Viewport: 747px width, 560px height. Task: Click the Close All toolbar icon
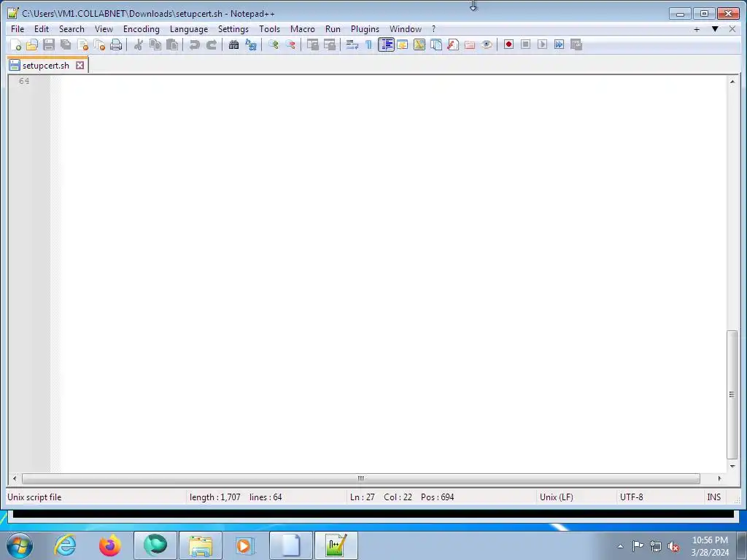[x=99, y=44]
